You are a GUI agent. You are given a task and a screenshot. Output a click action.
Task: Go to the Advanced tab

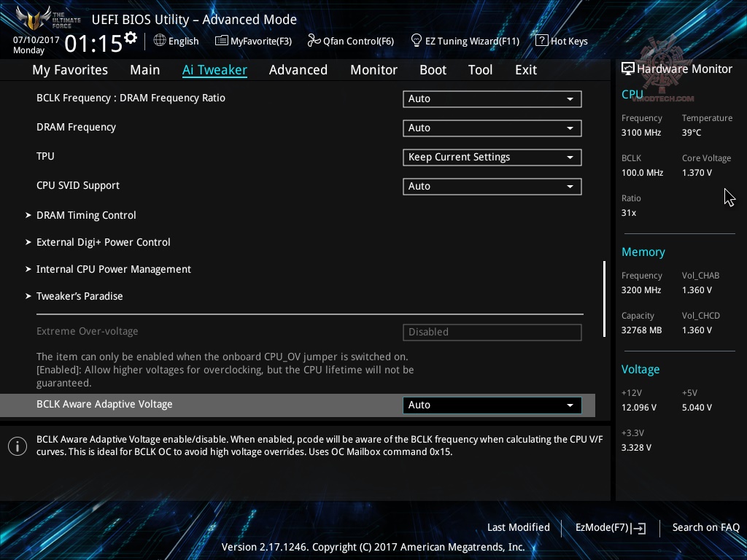pos(298,70)
